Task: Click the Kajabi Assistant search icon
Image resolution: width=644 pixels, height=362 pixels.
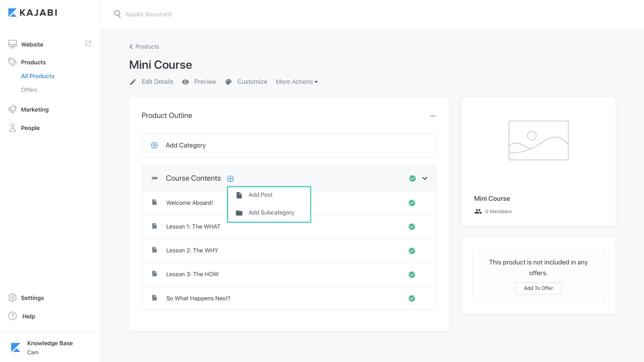Action: (x=117, y=14)
